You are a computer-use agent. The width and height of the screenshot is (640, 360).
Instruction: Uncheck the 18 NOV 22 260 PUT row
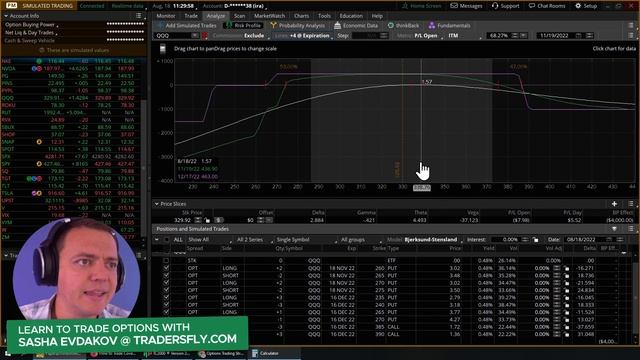[x=166, y=268]
